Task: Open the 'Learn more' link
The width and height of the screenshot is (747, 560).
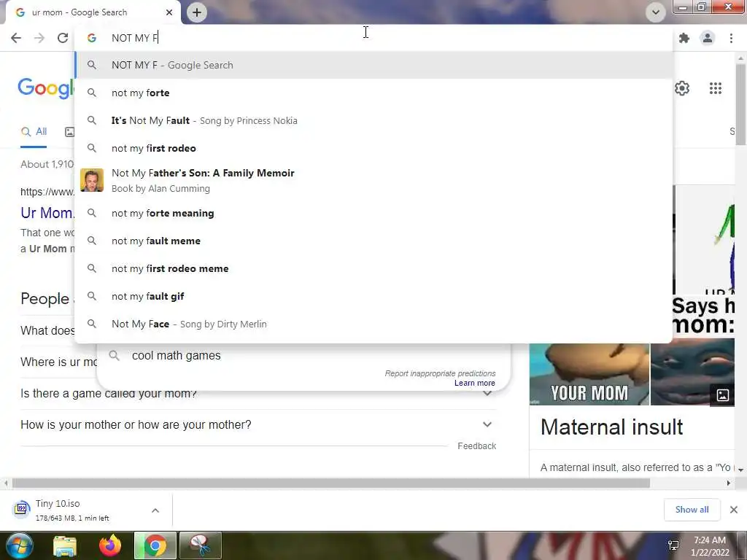Action: pyautogui.click(x=474, y=383)
